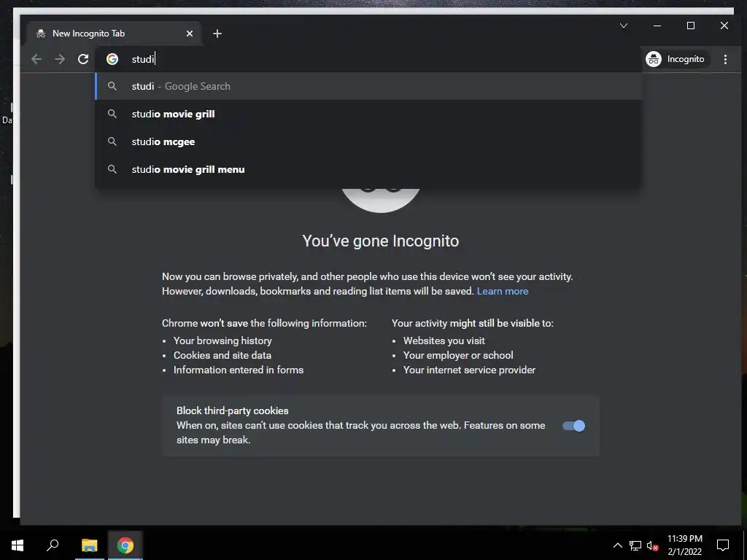The width and height of the screenshot is (747, 560).
Task: Open the clock showing 11:39 PM
Action: point(684,545)
